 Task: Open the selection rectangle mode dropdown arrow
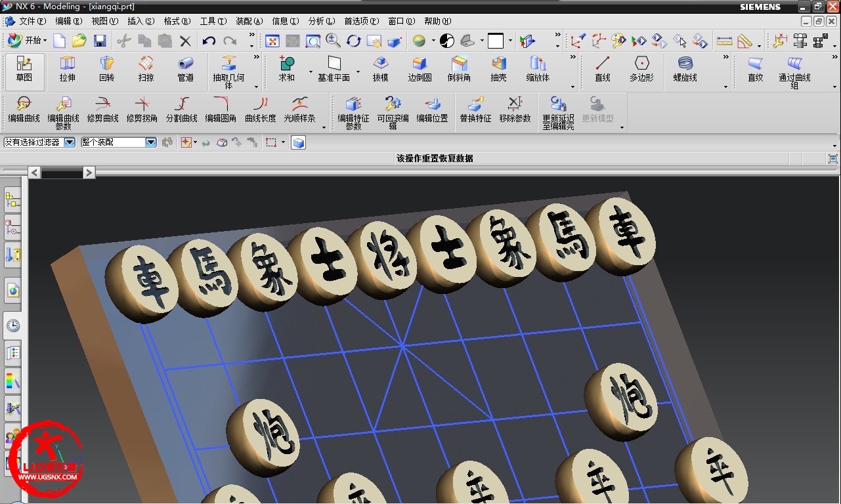click(284, 142)
